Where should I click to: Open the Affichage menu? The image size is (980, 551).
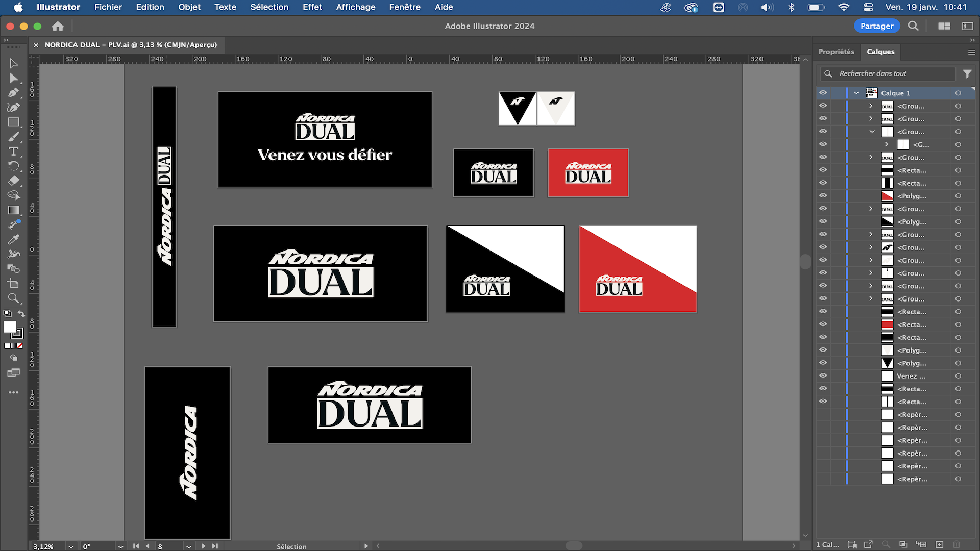coord(356,7)
